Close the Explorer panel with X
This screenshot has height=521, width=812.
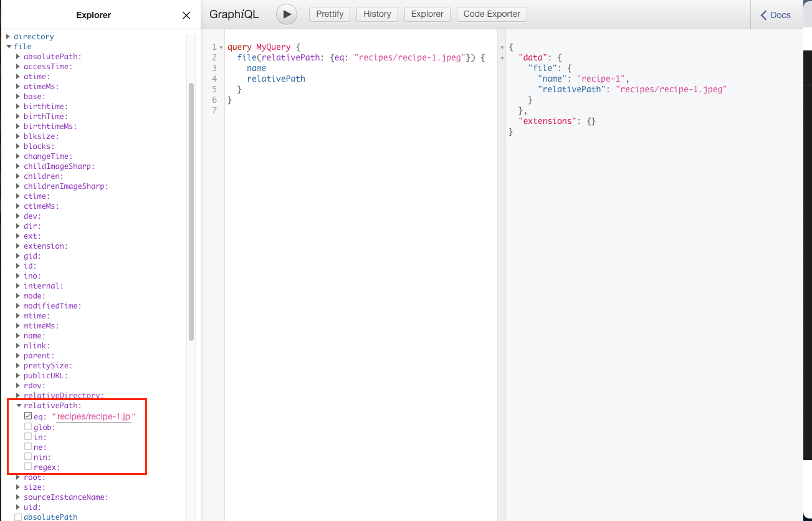coord(186,16)
